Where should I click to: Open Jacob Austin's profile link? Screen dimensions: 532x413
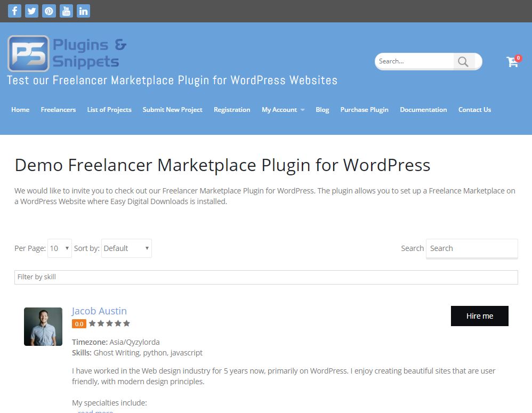99,311
